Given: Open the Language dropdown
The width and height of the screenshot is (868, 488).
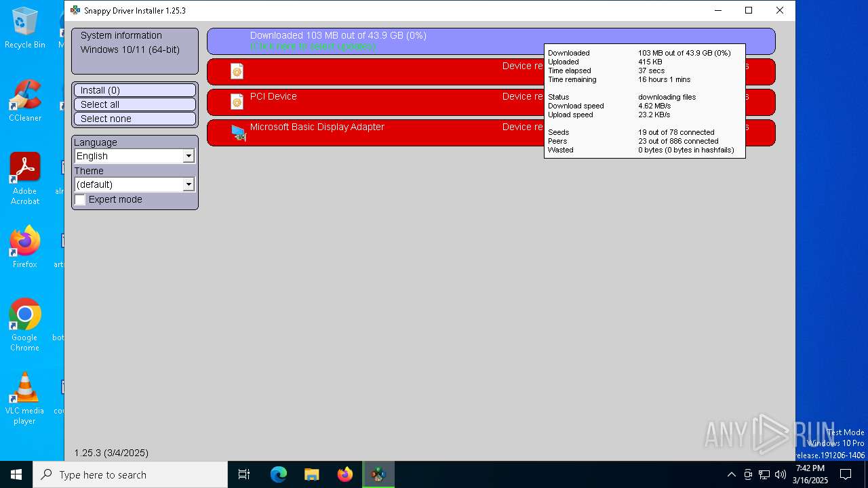Looking at the screenshot, I should click(134, 156).
